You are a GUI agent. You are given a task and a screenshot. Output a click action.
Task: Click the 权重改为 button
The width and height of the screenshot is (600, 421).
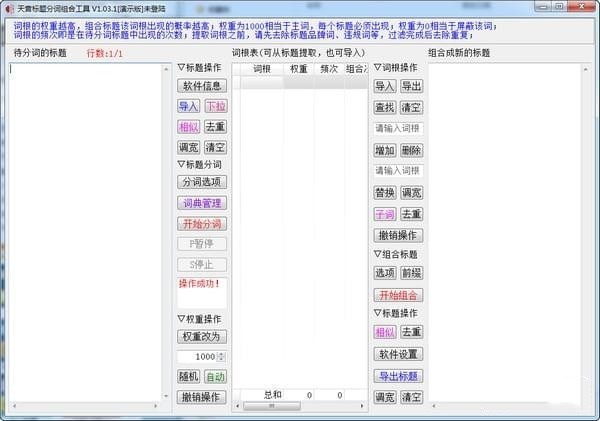click(202, 336)
